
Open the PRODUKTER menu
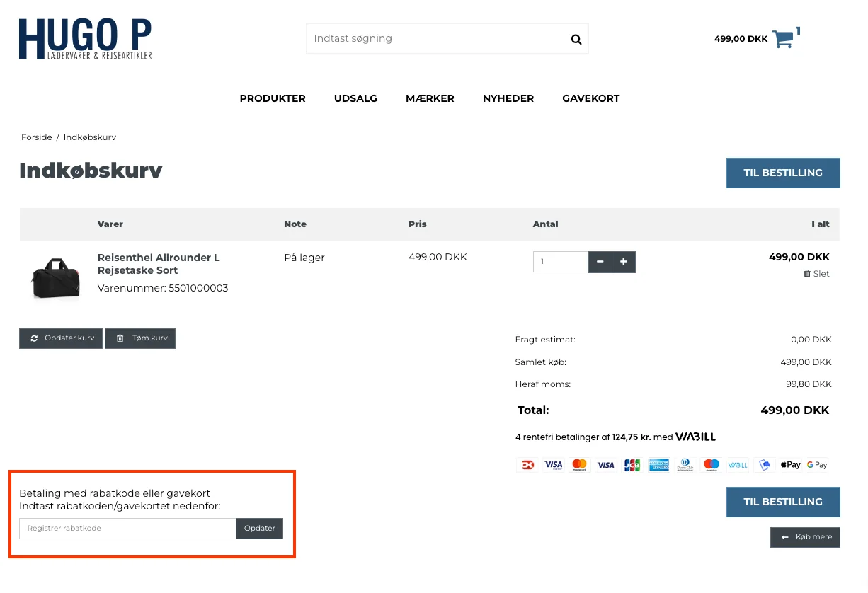pyautogui.click(x=273, y=98)
